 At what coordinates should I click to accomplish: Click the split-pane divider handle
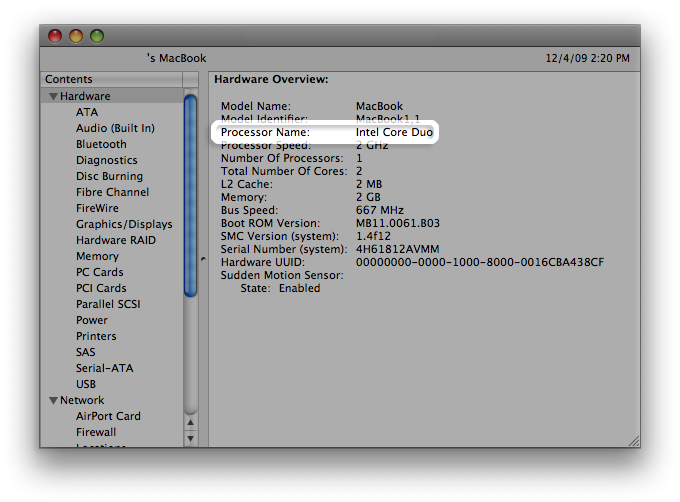[203, 259]
